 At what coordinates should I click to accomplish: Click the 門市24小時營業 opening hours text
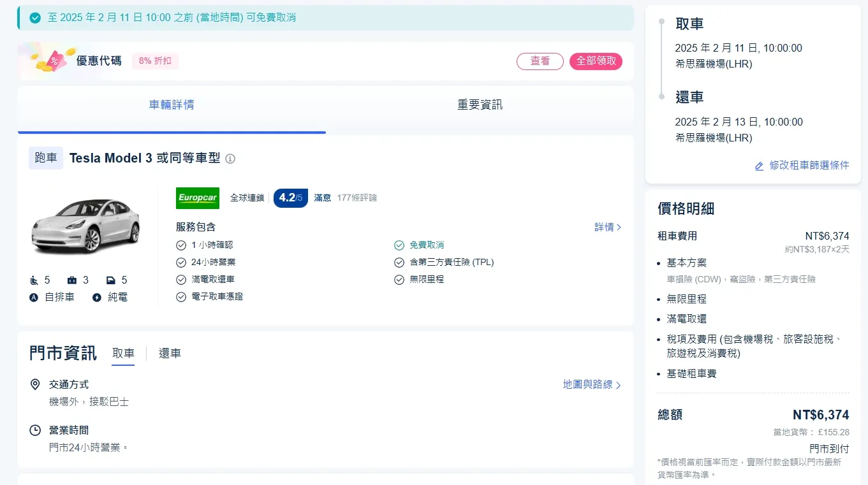pos(89,448)
